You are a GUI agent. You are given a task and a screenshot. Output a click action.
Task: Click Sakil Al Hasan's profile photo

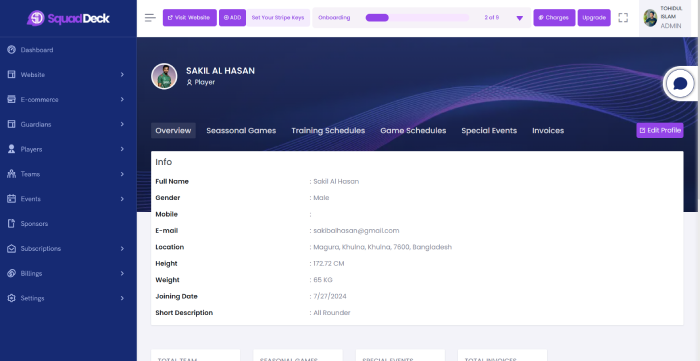[164, 76]
